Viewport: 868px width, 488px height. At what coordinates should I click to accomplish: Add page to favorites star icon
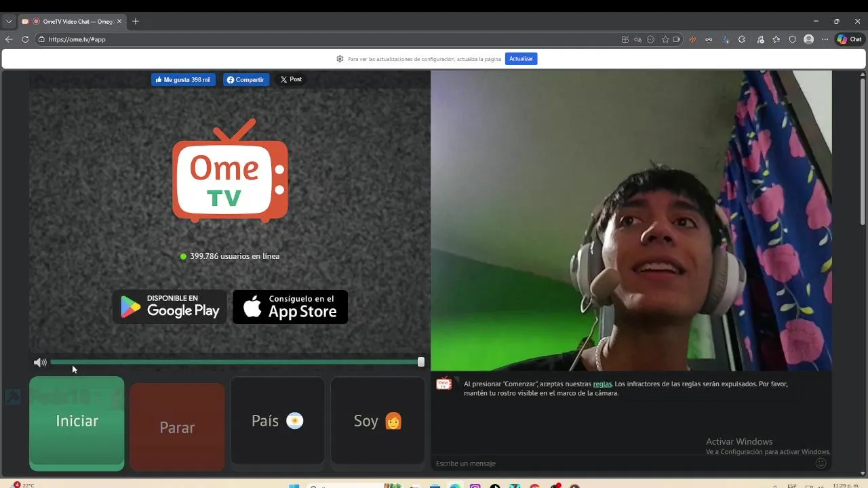(665, 39)
